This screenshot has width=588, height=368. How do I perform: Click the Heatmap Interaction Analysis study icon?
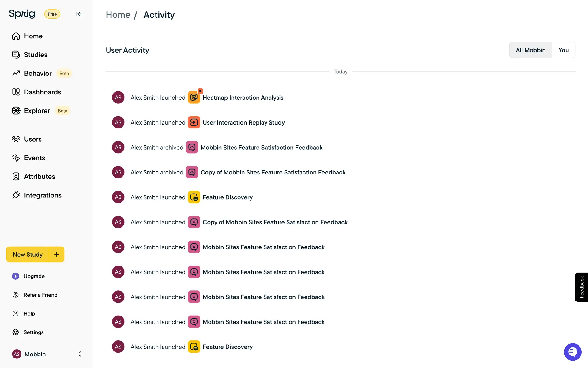pos(194,98)
